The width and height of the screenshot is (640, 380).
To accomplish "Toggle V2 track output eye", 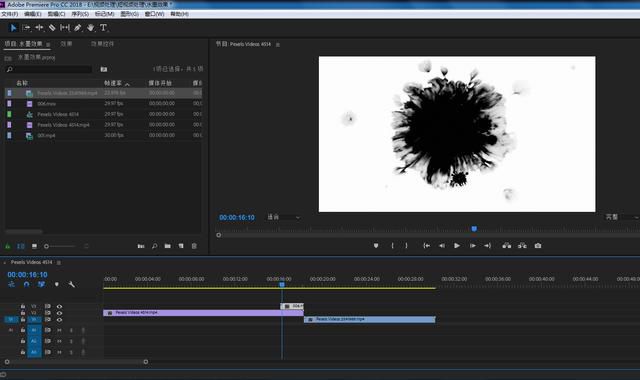I will pyautogui.click(x=60, y=313).
